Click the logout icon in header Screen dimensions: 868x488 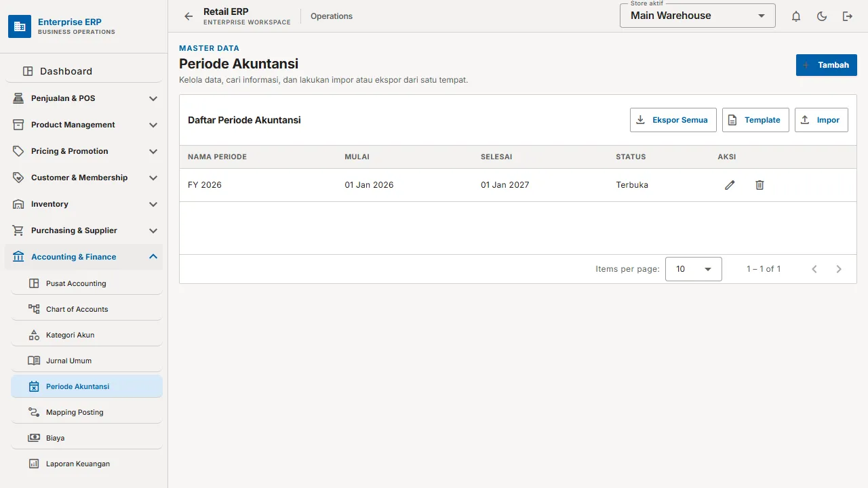click(848, 16)
